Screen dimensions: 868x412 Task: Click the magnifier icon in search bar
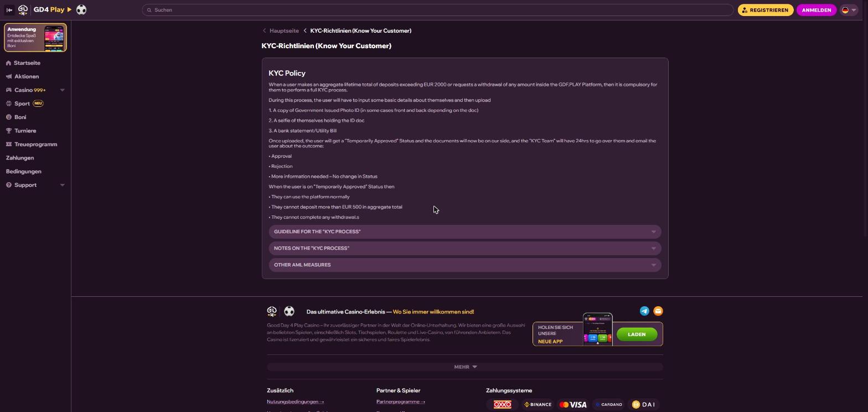click(149, 10)
